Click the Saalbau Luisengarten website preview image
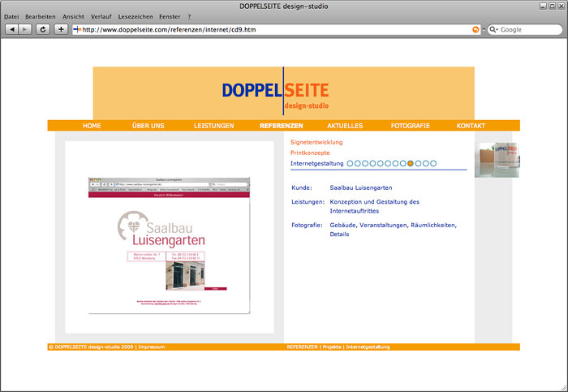The height and width of the screenshot is (392, 568). (169, 246)
